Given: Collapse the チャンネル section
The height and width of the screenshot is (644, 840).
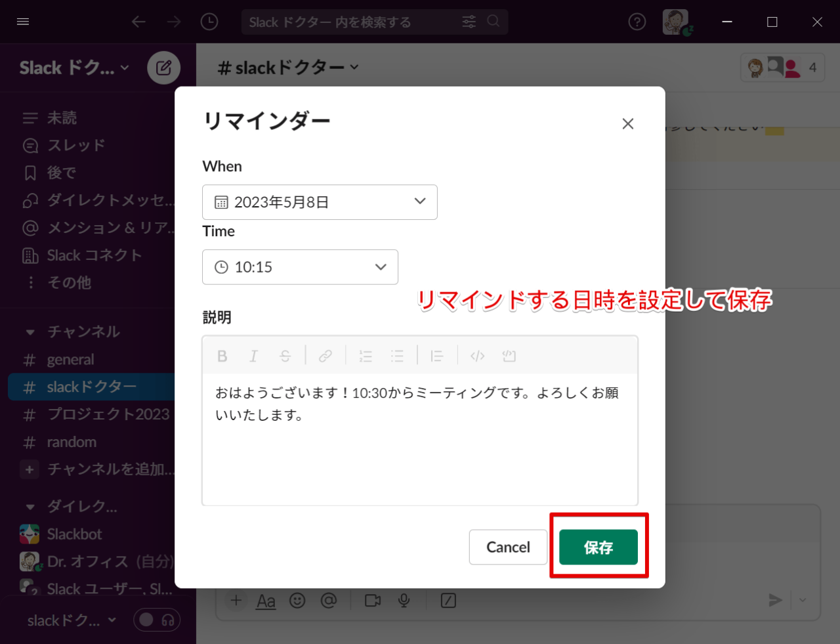Looking at the screenshot, I should click(30, 332).
